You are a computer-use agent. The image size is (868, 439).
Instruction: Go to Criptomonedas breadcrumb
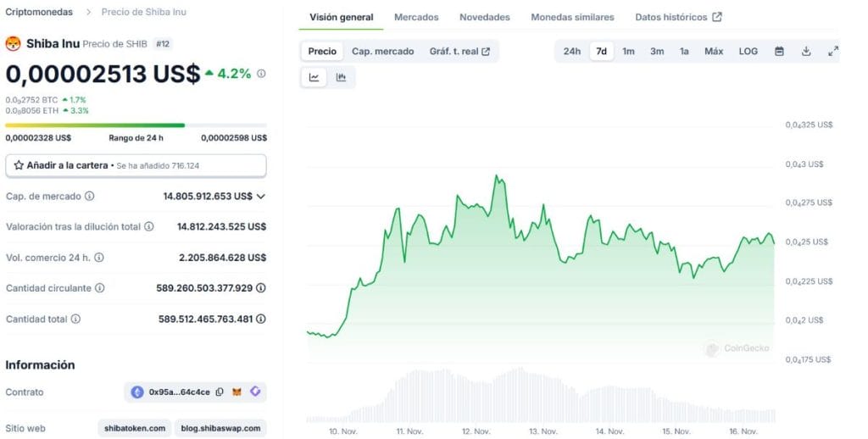(x=39, y=12)
